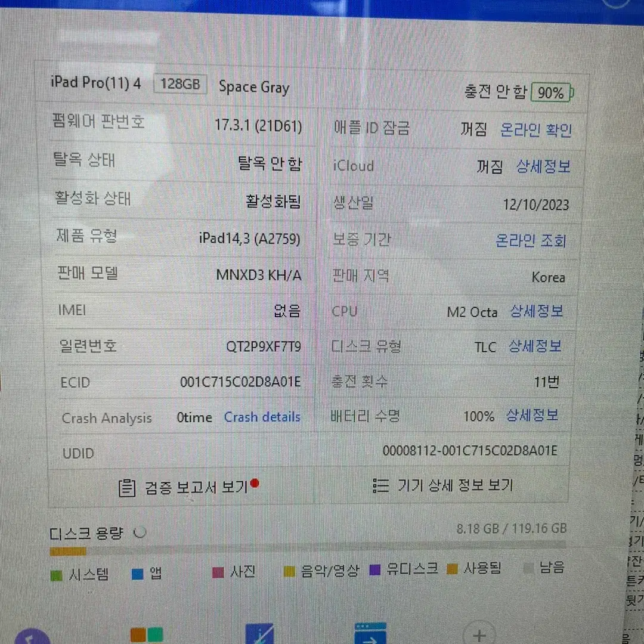The height and width of the screenshot is (644, 644).
Task: Click the refresh spinner next to 디스크 용량
Action: [140, 532]
